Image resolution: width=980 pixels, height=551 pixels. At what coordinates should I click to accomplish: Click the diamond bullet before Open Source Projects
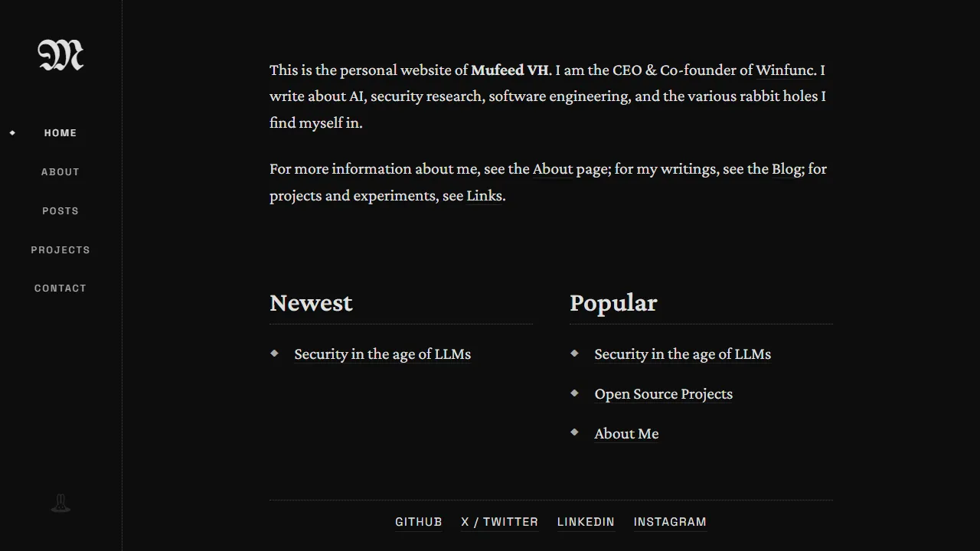pos(574,393)
